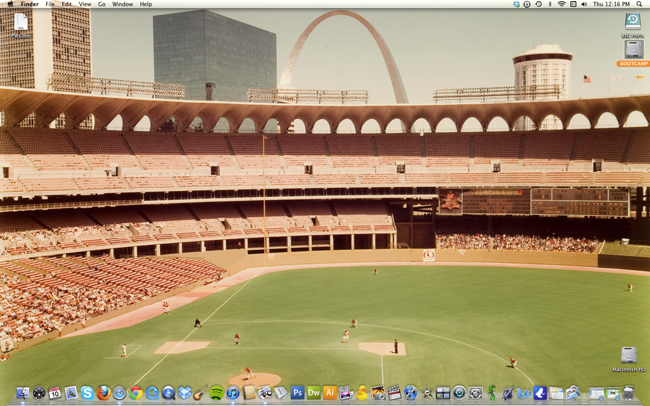Launch iTunes from the Dock

point(233,392)
